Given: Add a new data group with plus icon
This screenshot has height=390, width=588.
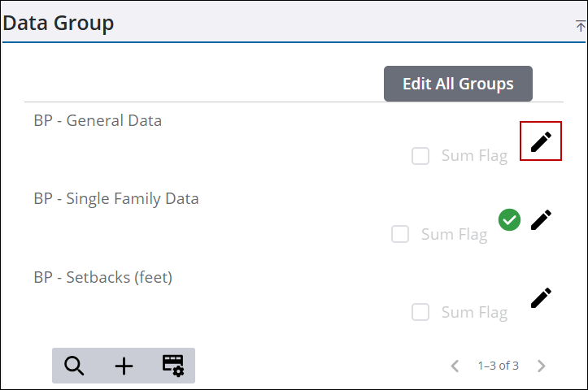Looking at the screenshot, I should (x=124, y=366).
